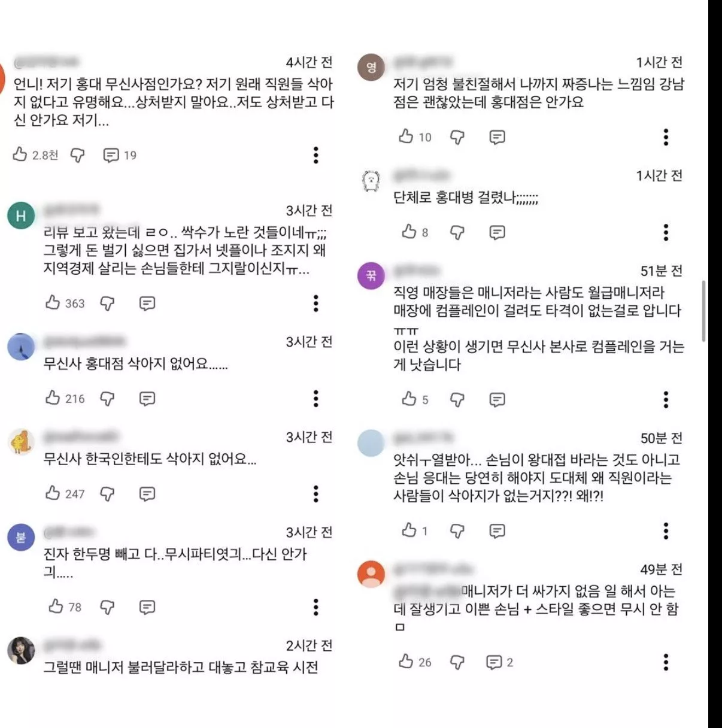Click the scrollbar thumb on right edge
722x728 pixels.
pyautogui.click(x=704, y=311)
